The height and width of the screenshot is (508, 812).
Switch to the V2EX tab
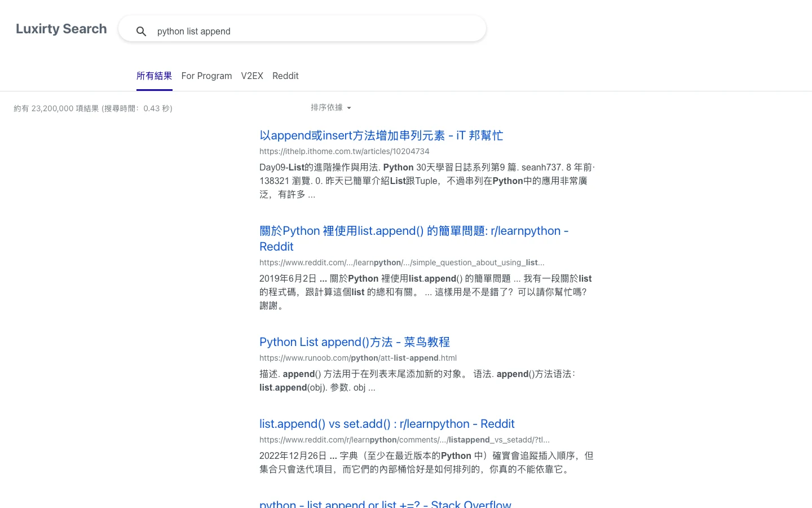(252, 76)
